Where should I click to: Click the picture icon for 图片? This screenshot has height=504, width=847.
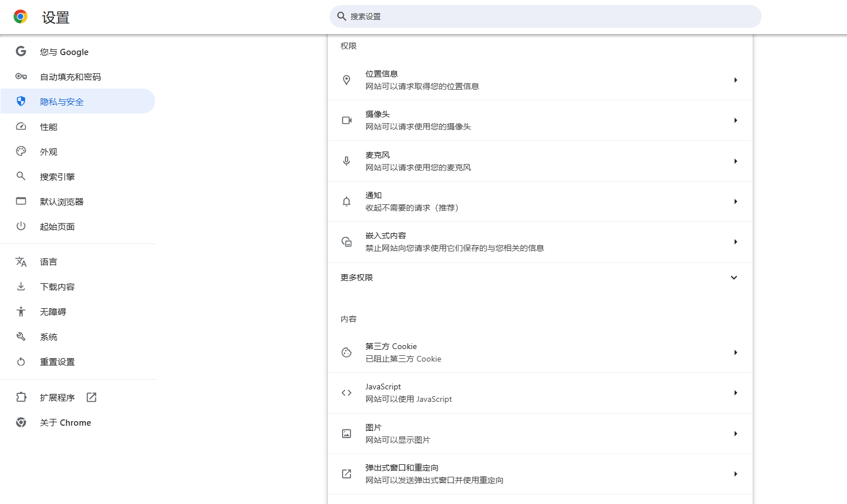347,434
